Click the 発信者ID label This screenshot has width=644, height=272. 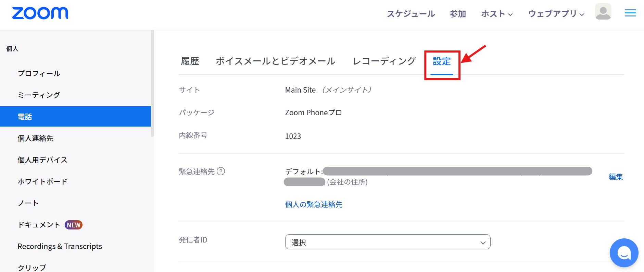pos(193,240)
